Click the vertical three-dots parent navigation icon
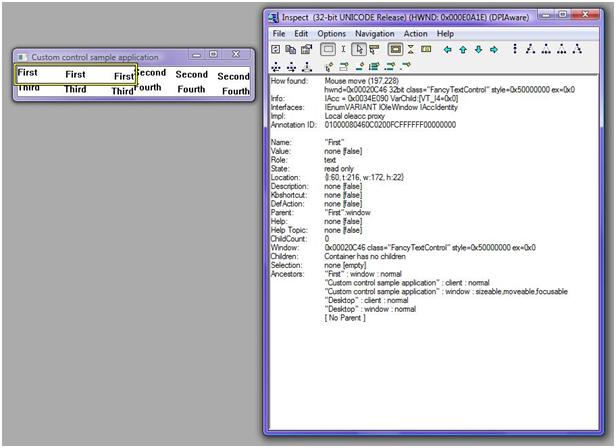The width and height of the screenshot is (616, 448). (515, 49)
